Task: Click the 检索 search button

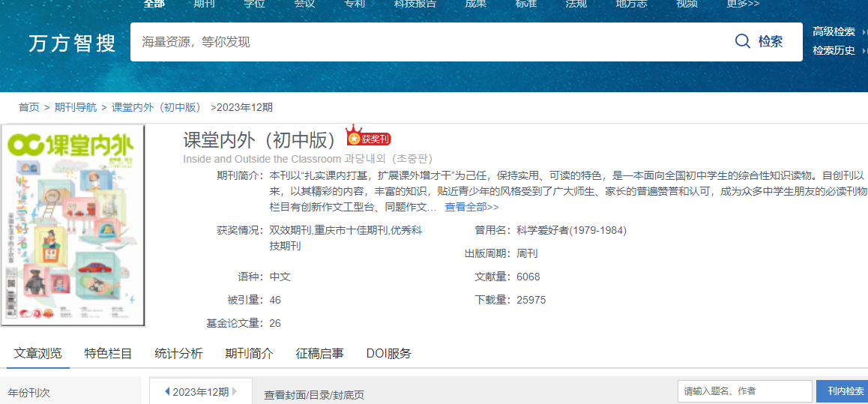Action: pyautogui.click(x=770, y=41)
